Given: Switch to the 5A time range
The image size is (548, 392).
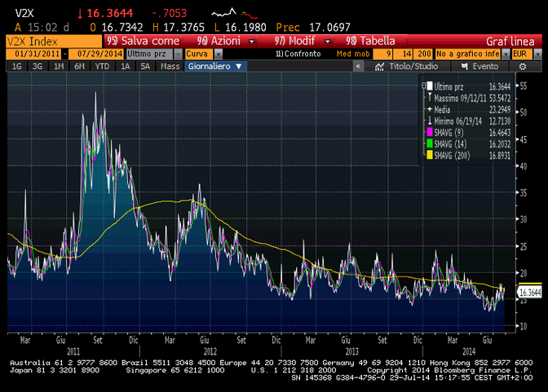Looking at the screenshot, I should pyautogui.click(x=144, y=66).
